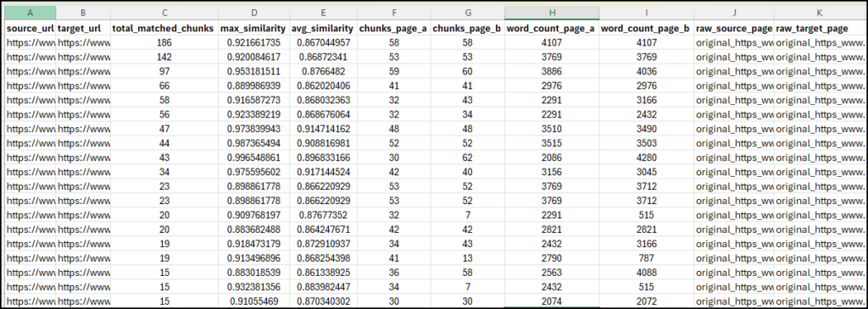Select max_similarity cell 0.920084617
Screen dimensions: 868x309
pos(253,57)
